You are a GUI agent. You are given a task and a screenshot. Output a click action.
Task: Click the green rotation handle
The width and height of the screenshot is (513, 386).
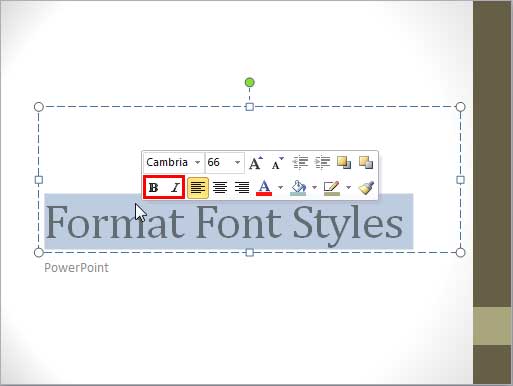[250, 82]
